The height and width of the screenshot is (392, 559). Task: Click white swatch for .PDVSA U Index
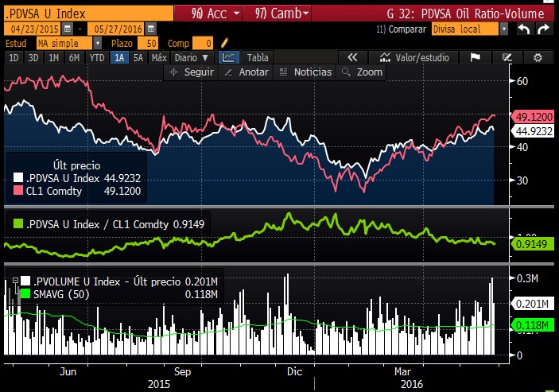18,177
